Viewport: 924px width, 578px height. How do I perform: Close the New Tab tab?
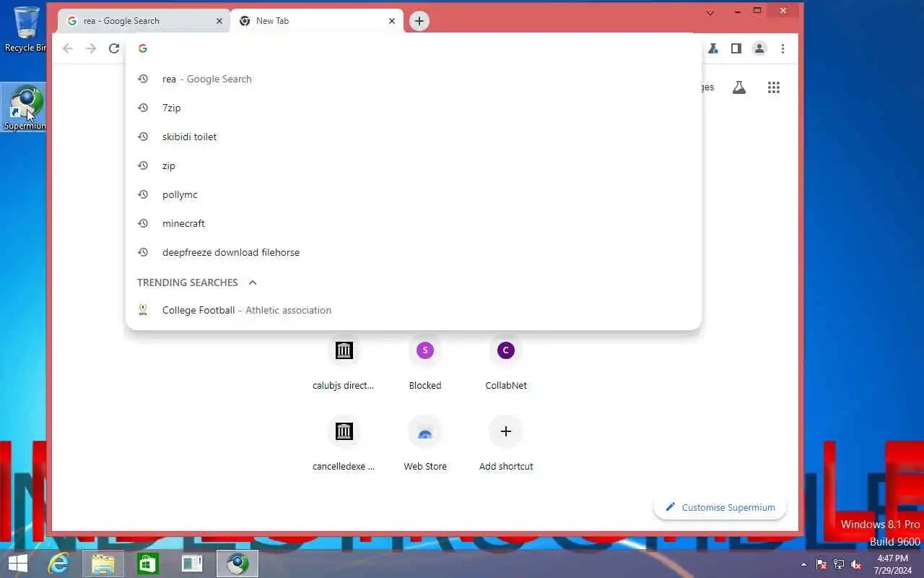point(392,21)
